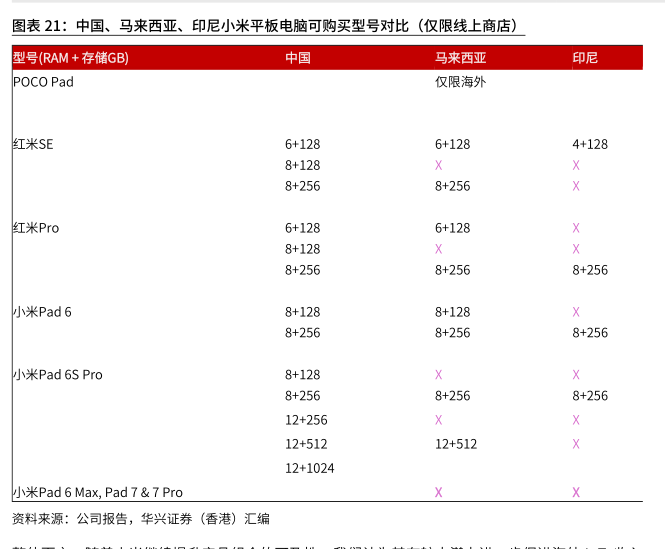Select the '红米Pro' model label
The height and width of the screenshot is (549, 665).
(x=36, y=228)
